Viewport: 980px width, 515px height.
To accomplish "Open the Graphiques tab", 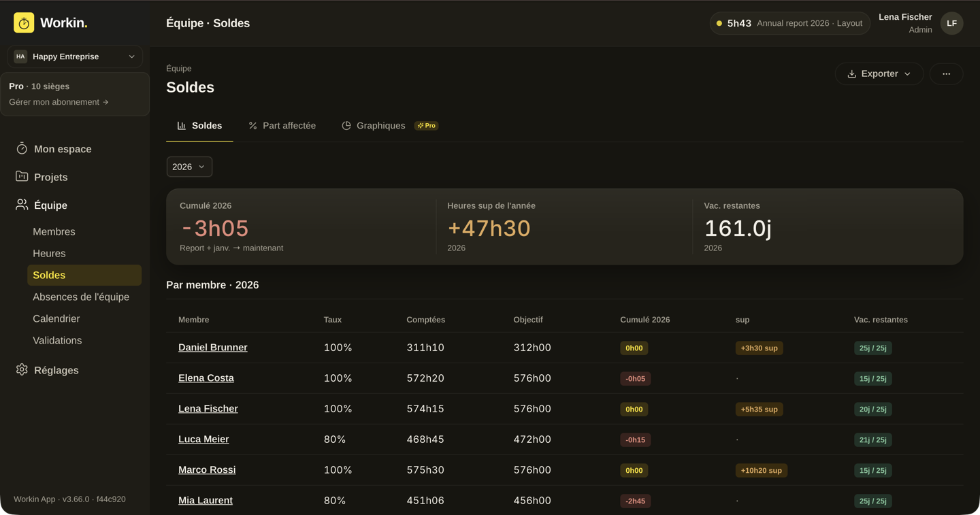I will [390, 126].
